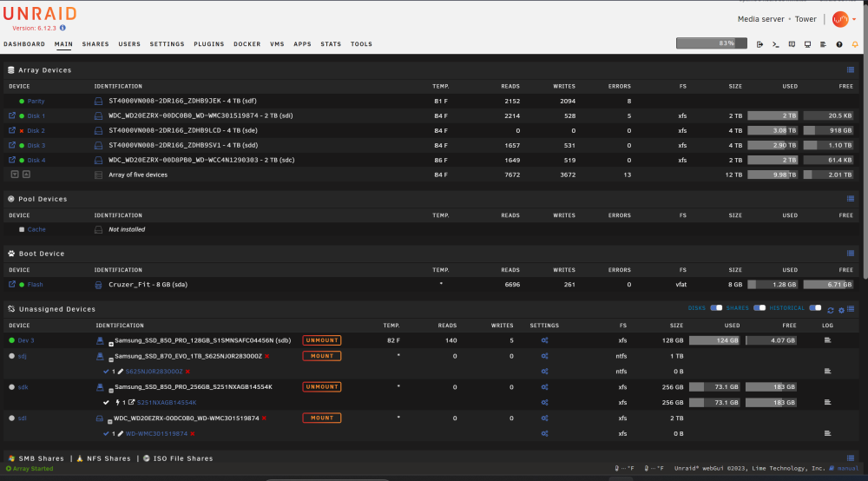Screen dimensions: 868x481
Task: Open the SHARES tab
Action: [95, 44]
